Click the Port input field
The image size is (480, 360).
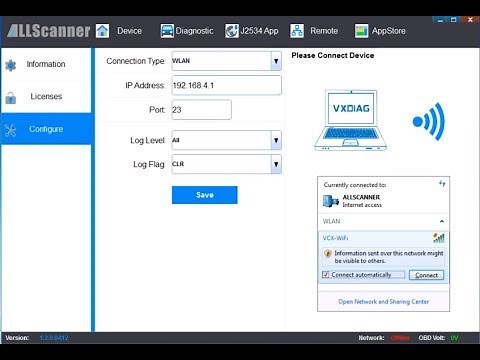(201, 110)
